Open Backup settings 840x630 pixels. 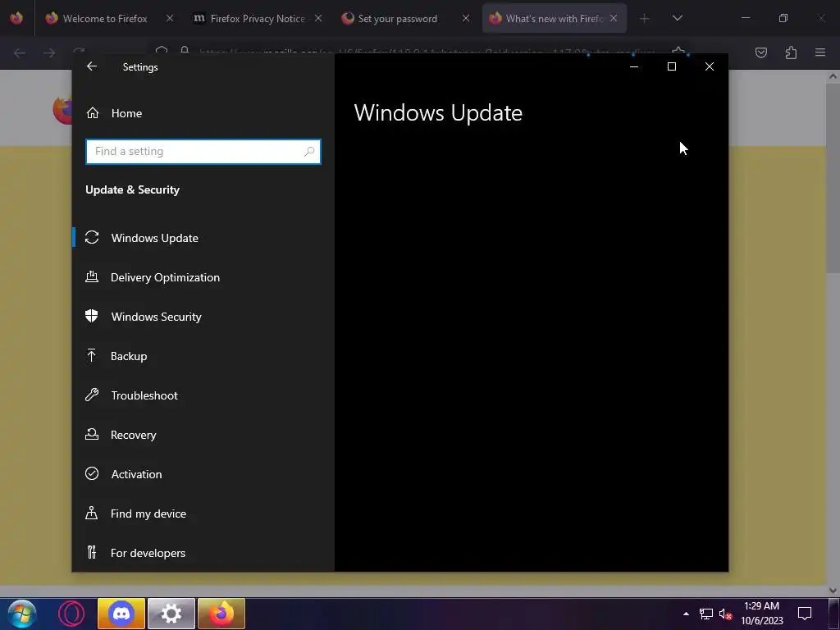click(x=203, y=356)
